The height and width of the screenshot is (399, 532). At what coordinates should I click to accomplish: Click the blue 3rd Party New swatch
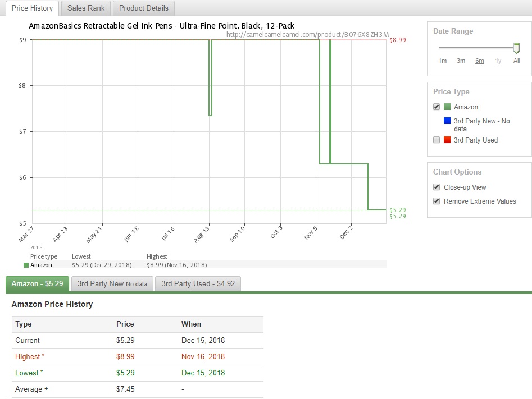[447, 121]
